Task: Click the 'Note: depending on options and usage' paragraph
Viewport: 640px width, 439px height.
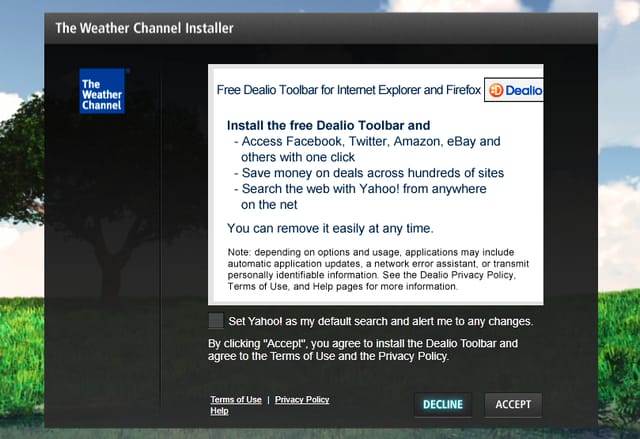Action: coord(378,269)
